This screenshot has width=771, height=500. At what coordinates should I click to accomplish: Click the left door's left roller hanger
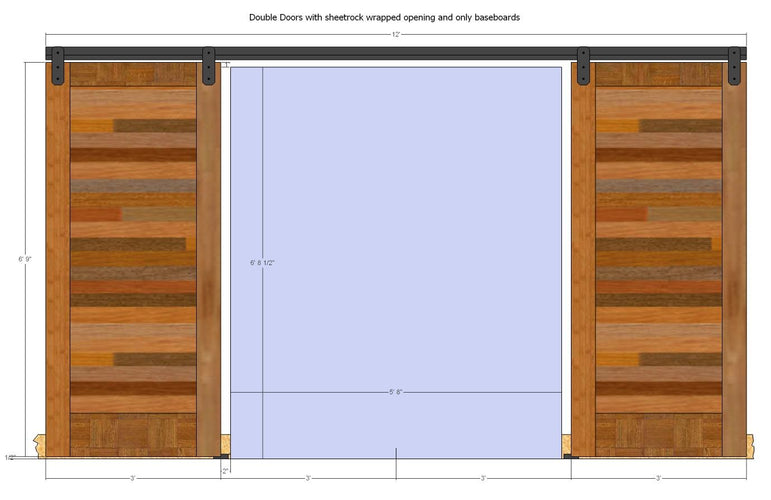pyautogui.click(x=58, y=66)
